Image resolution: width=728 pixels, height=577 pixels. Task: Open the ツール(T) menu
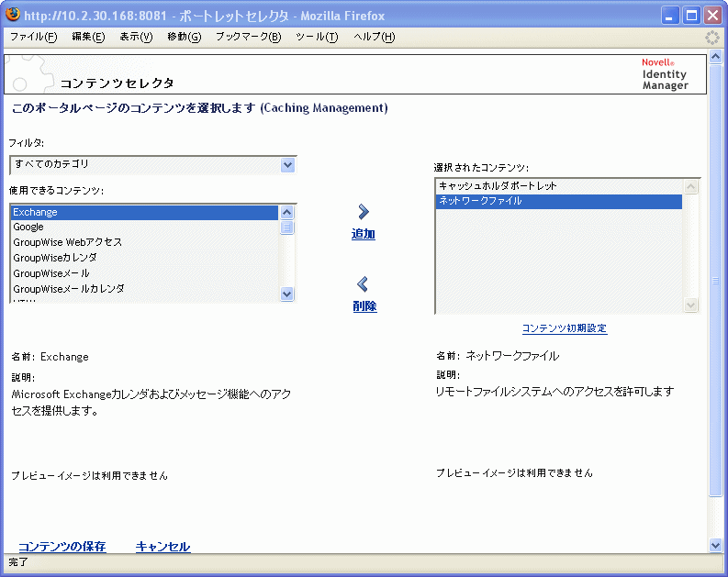317,37
